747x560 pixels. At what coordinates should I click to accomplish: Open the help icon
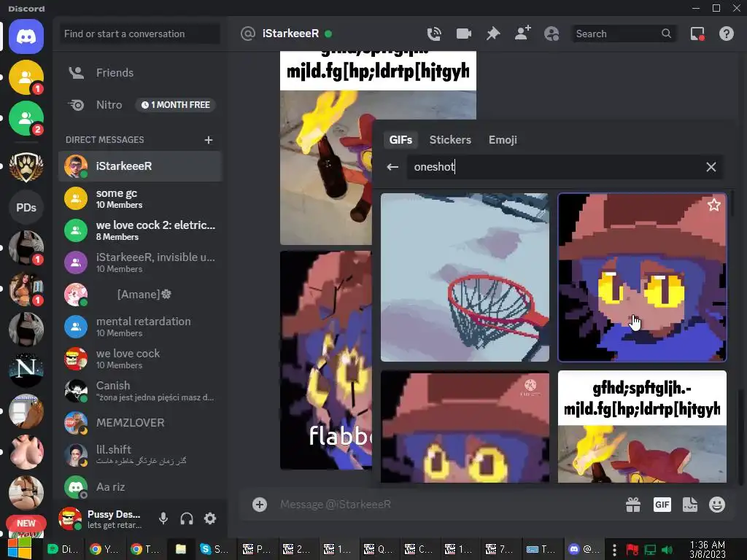click(x=727, y=34)
